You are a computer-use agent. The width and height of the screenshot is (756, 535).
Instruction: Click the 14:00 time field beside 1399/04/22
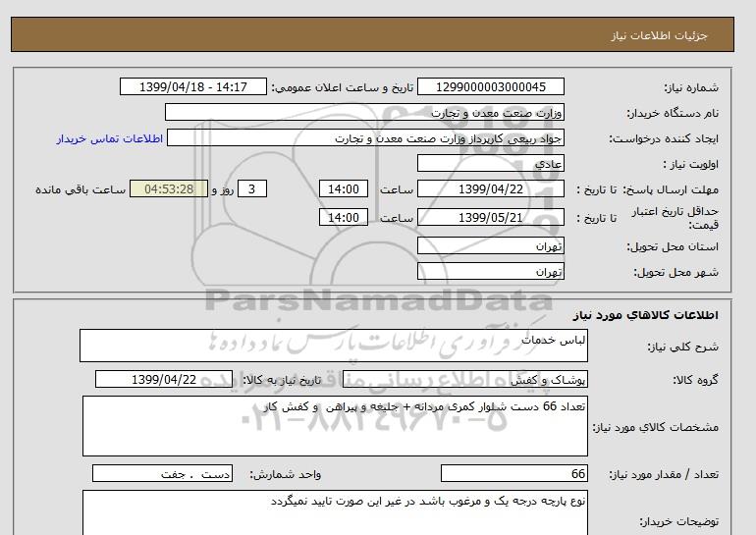point(344,188)
